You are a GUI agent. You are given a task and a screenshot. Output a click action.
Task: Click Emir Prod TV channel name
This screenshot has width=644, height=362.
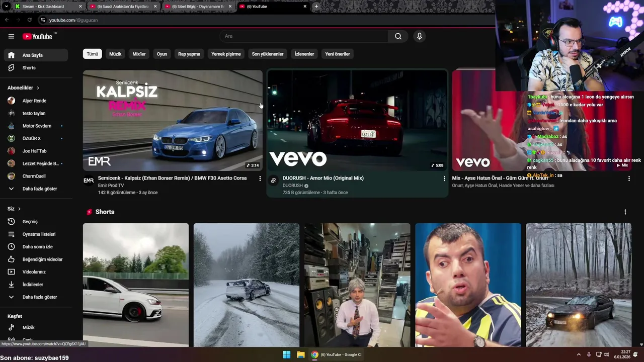pos(111,186)
